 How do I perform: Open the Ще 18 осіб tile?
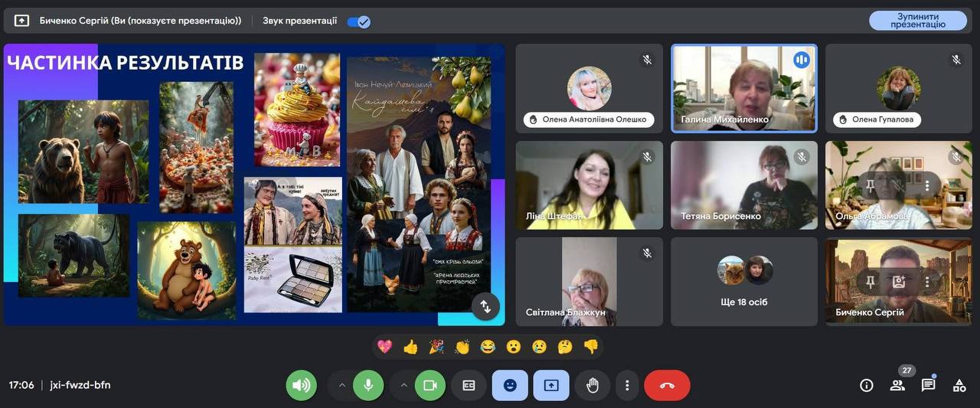(x=744, y=281)
